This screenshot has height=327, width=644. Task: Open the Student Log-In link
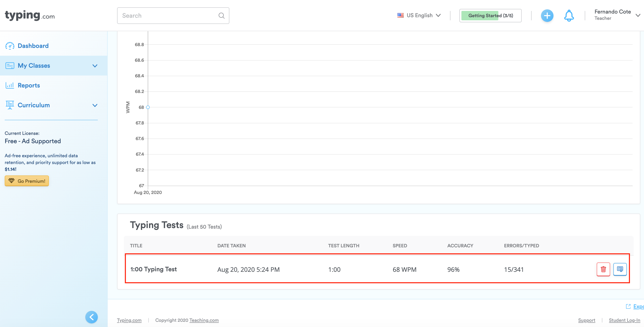pos(624,320)
